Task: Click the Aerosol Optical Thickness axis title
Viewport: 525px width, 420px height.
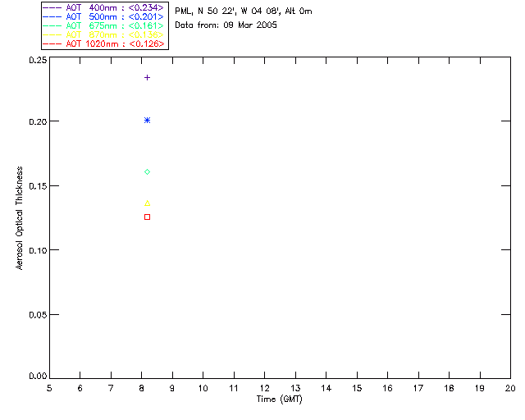Action: (20, 217)
